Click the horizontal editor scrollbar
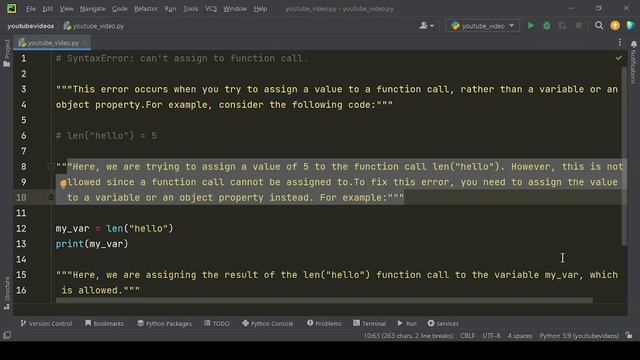This screenshot has width=640, height=360. click(x=324, y=300)
